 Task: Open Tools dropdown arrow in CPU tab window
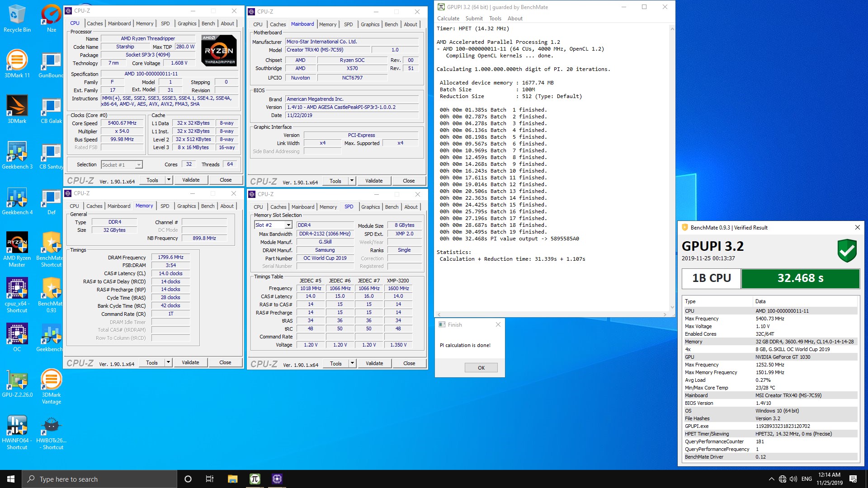pos(169,180)
